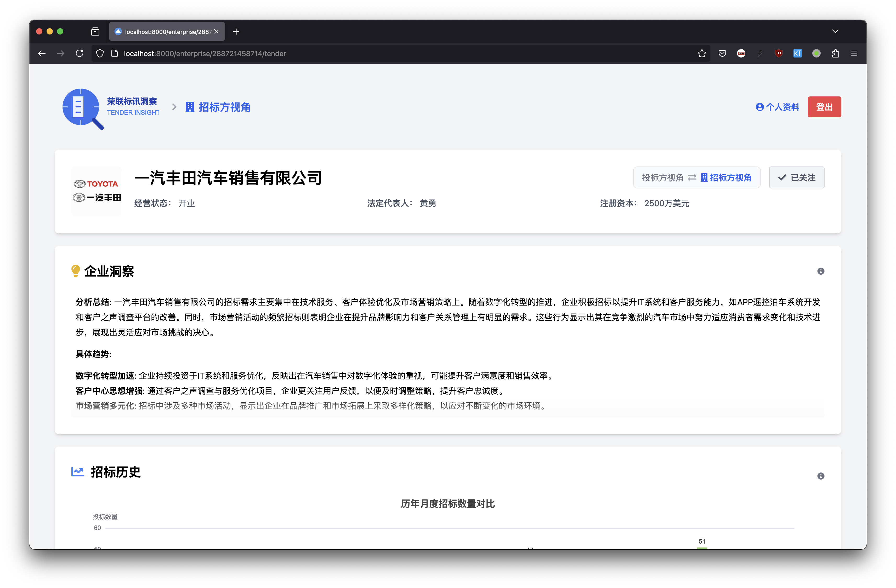
Task: Click the red 登出 logout button
Action: [x=824, y=107]
